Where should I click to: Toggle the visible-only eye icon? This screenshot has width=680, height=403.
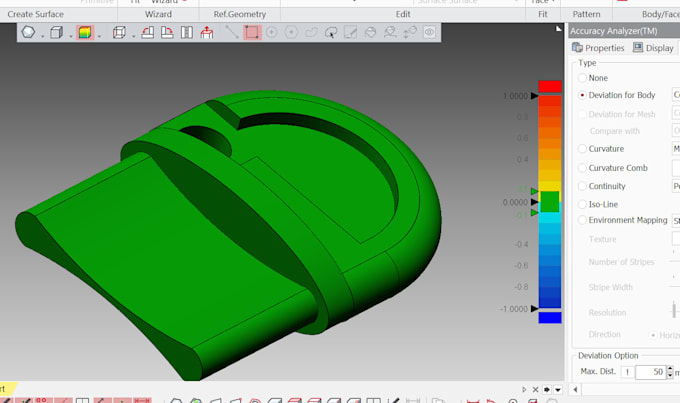pos(429,32)
